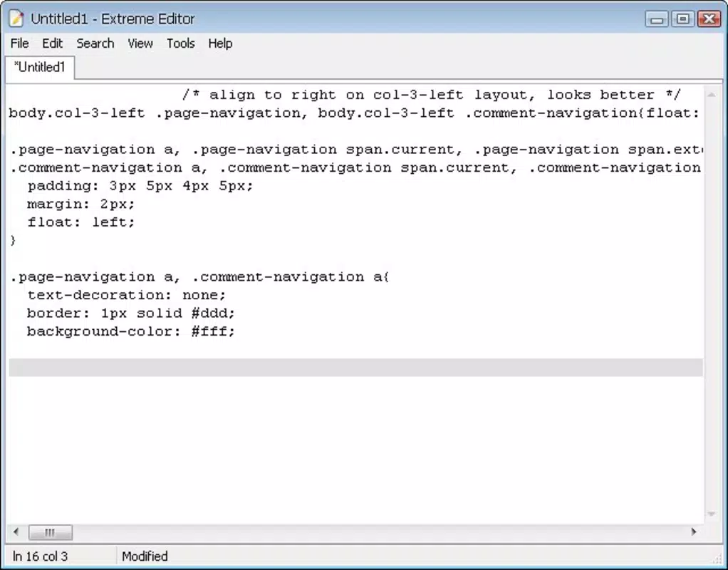Click the 'float: left;' line

[x=80, y=222]
